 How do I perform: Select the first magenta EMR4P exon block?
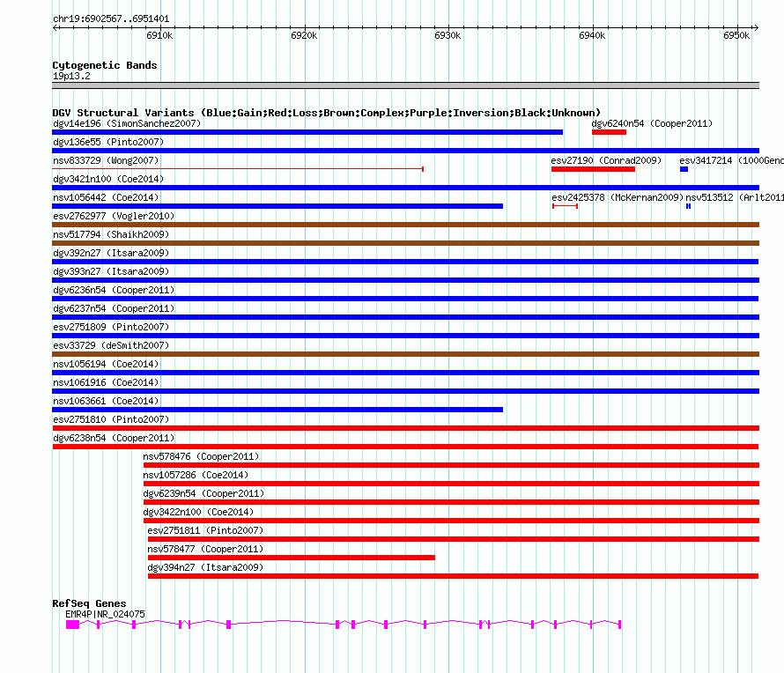click(72, 625)
